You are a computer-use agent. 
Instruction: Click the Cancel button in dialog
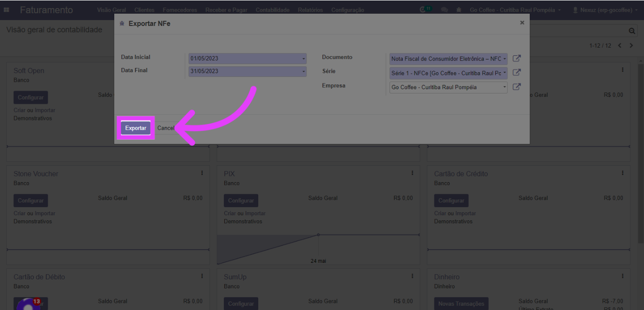[166, 128]
